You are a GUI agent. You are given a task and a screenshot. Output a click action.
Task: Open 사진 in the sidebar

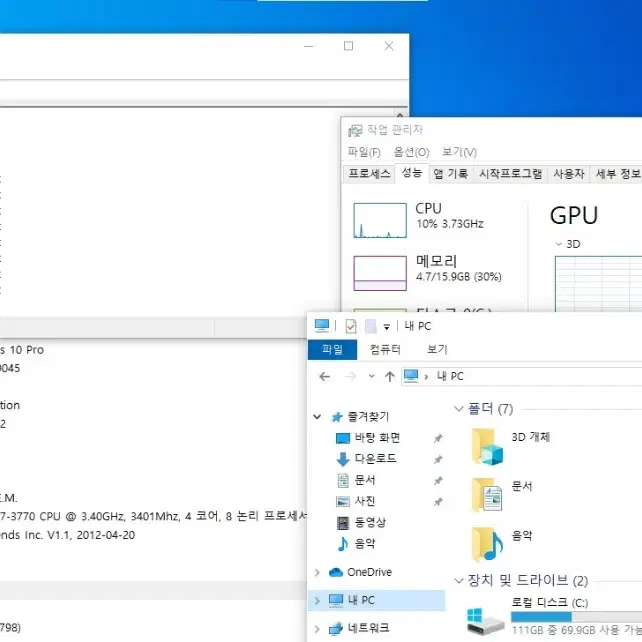364,501
